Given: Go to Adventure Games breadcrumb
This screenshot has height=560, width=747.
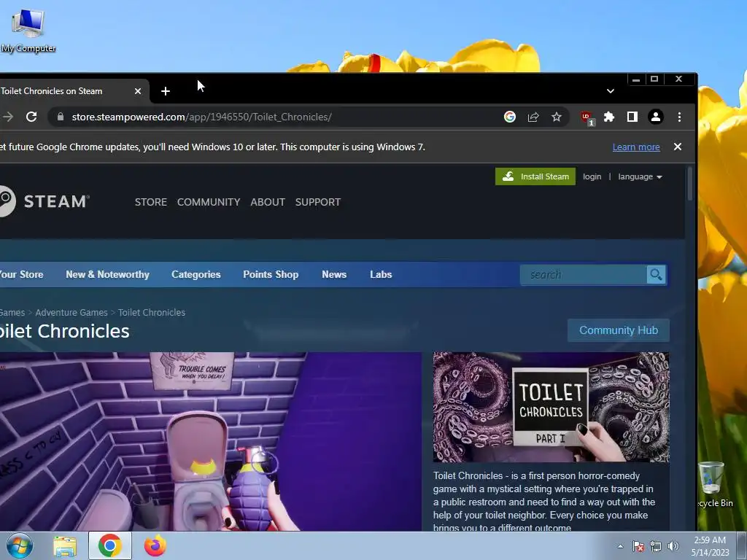Looking at the screenshot, I should tap(71, 312).
